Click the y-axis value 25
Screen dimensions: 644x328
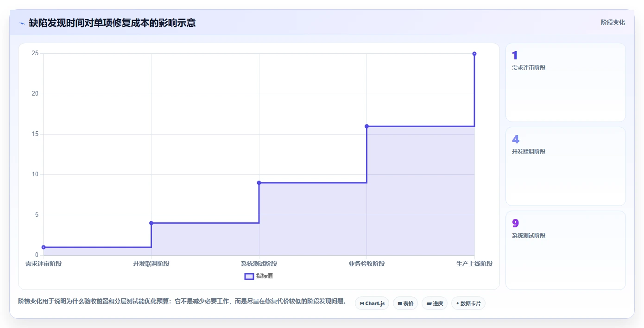point(35,53)
